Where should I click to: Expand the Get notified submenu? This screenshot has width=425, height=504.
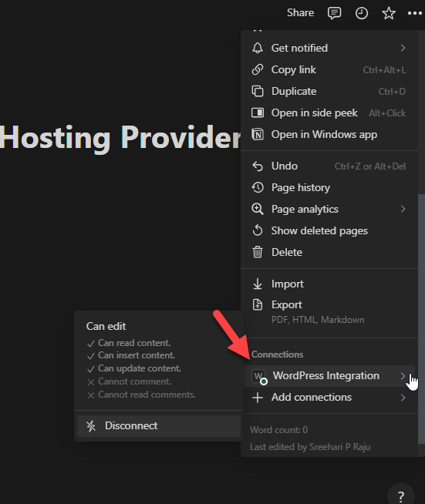329,49
